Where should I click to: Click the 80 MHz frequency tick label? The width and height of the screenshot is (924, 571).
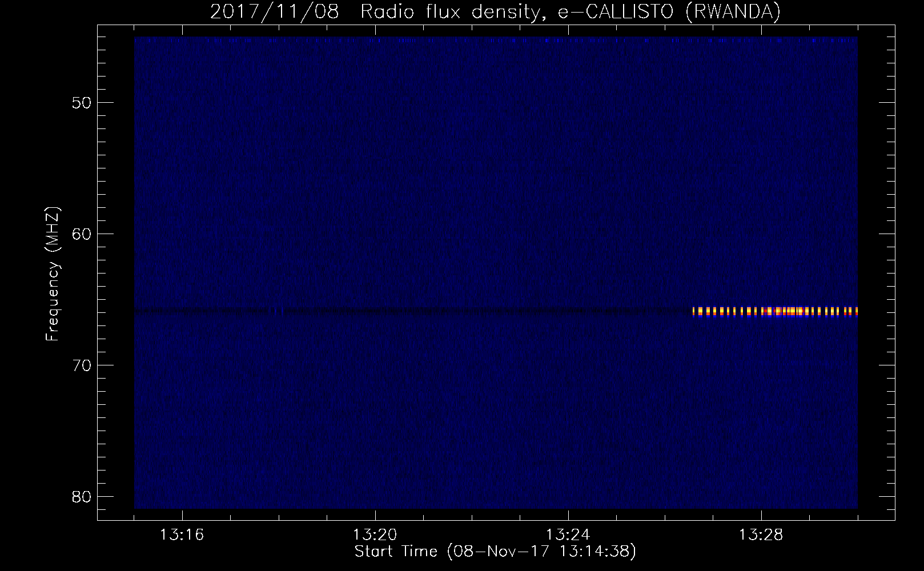click(82, 497)
